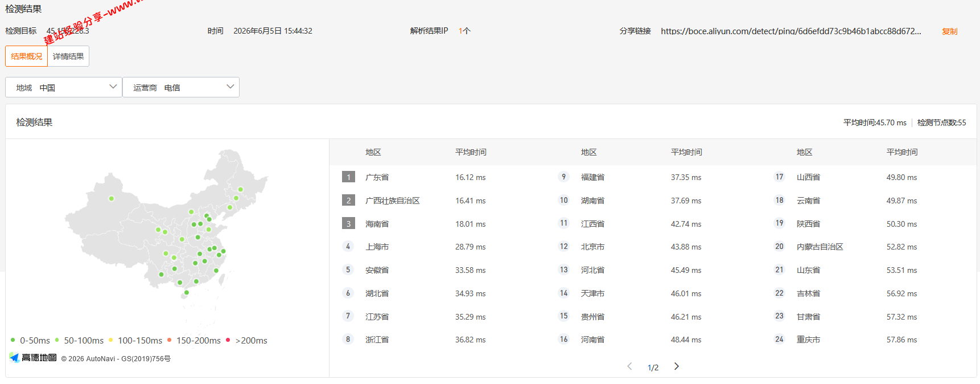The image size is (980, 384).
Task: Click the 江西省 region name
Action: [x=592, y=224]
